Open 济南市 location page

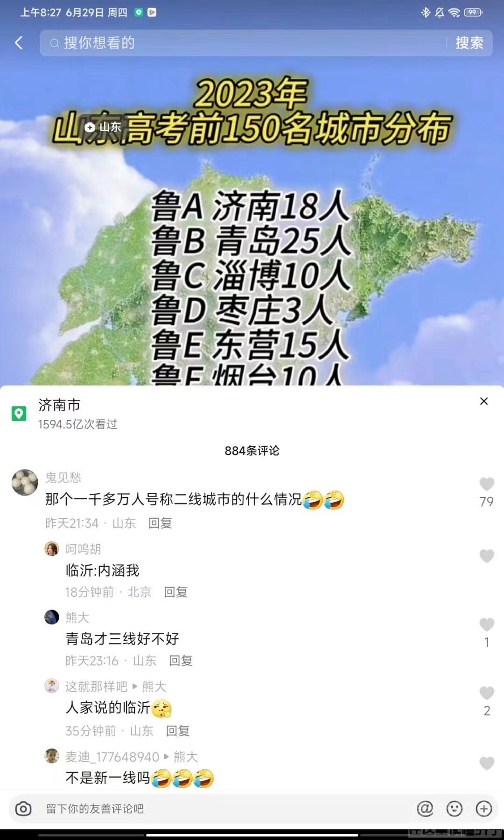pyautogui.click(x=59, y=405)
